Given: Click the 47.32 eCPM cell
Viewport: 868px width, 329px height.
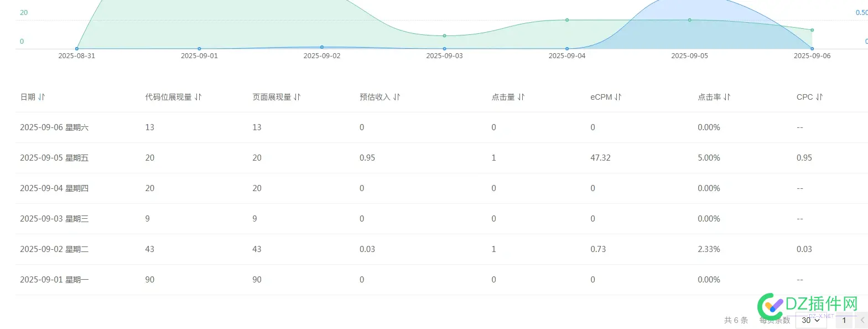Looking at the screenshot, I should [600, 158].
